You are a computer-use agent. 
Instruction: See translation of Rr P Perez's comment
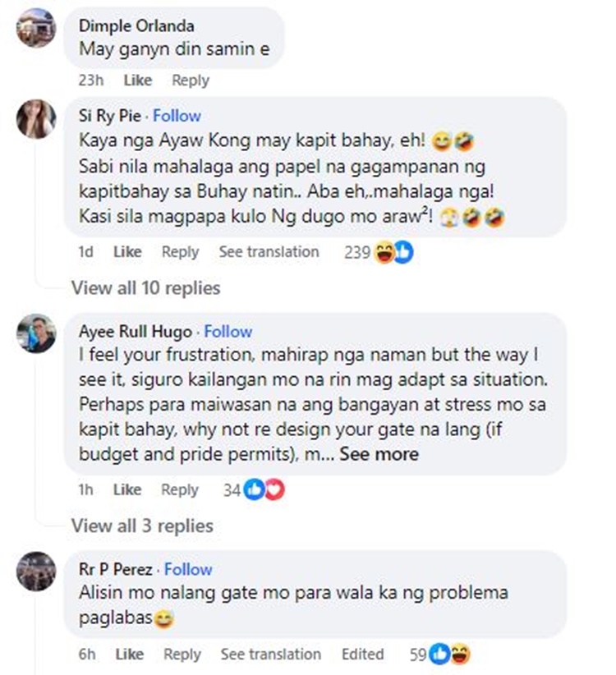click(271, 654)
